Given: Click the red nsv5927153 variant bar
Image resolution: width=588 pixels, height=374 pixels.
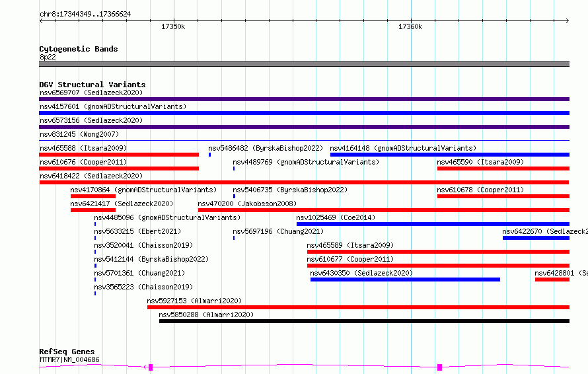Looking at the screenshot, I should 359,307.
